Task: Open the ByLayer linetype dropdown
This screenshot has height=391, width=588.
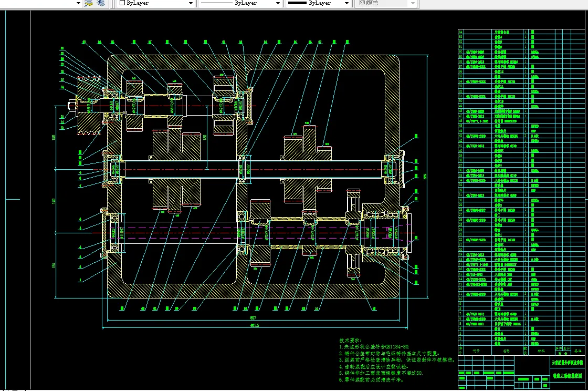Action: pos(278,3)
